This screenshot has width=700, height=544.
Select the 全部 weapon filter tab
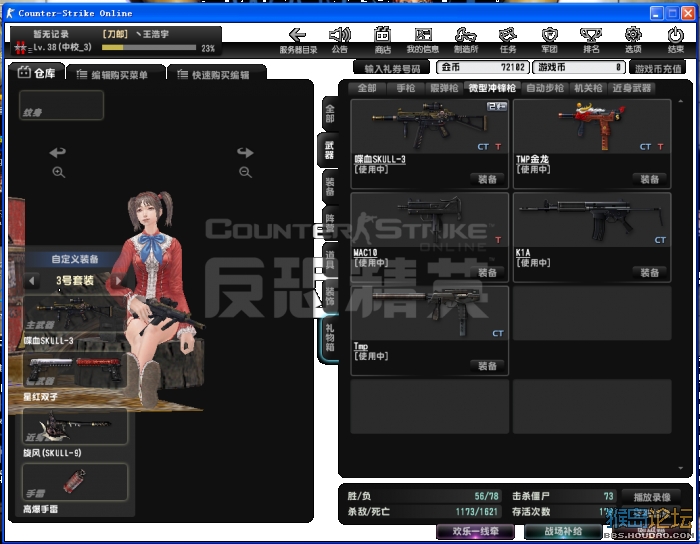click(x=367, y=88)
